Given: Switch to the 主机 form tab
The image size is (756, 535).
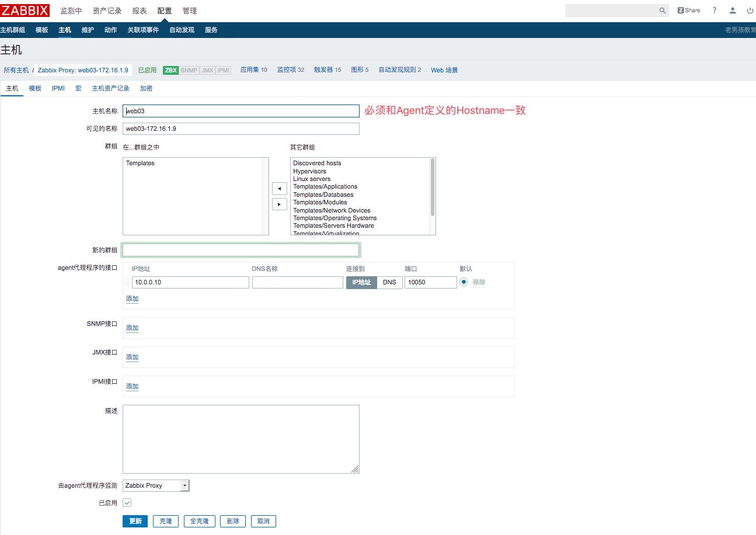Looking at the screenshot, I should pos(12,88).
